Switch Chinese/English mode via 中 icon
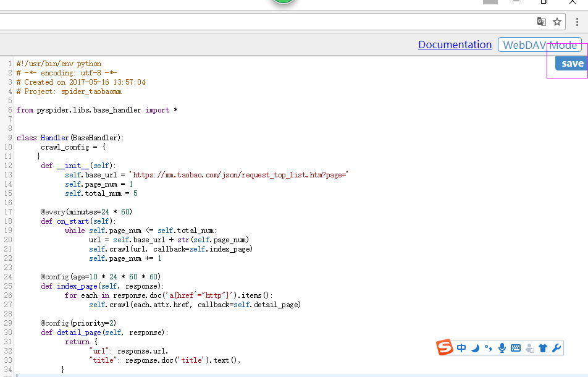Viewport: 588px width, 377px height. pyautogui.click(x=461, y=348)
